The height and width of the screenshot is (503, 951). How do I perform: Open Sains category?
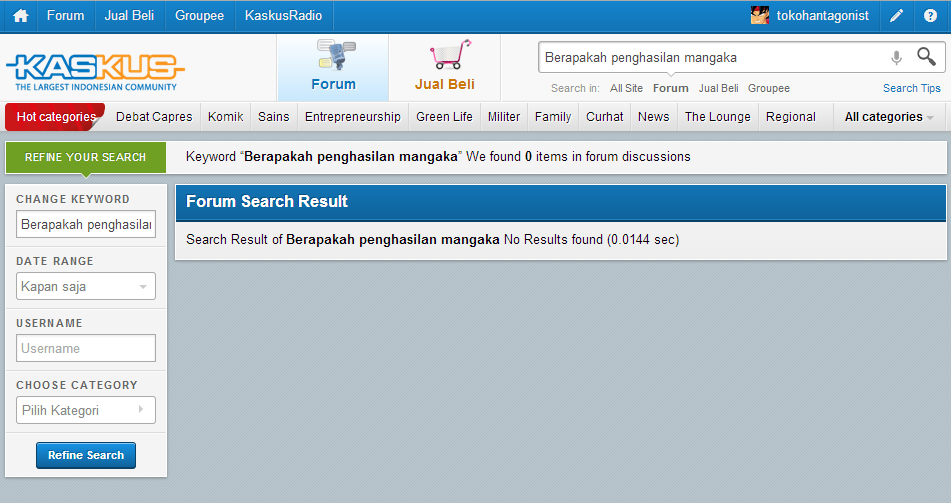pyautogui.click(x=274, y=116)
